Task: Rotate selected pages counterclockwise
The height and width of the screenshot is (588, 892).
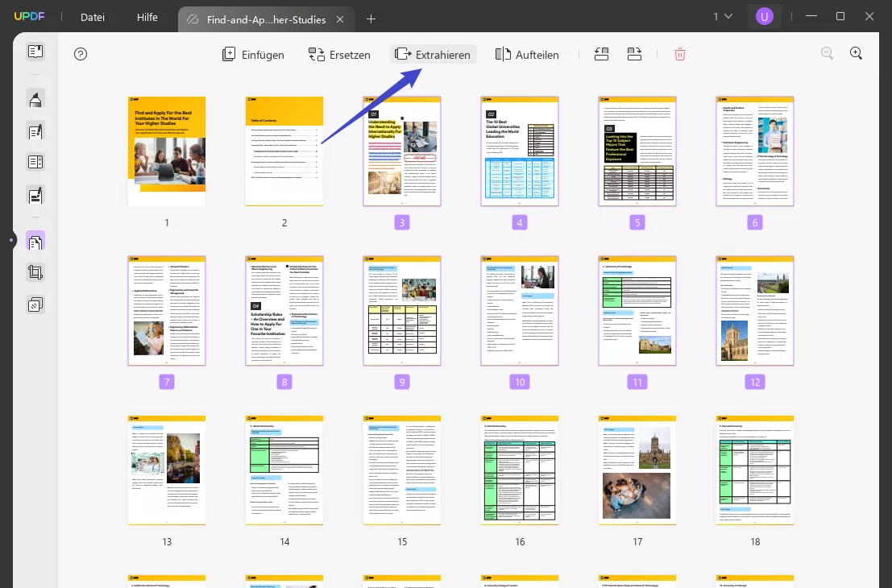Action: point(601,54)
